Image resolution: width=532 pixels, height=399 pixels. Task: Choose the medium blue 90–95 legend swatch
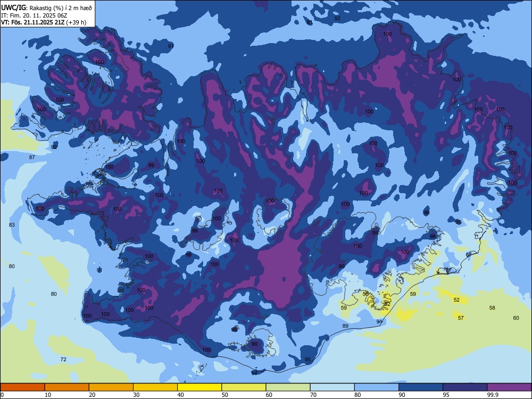tap(421, 387)
